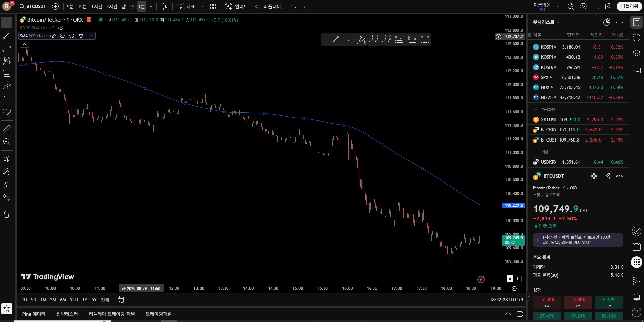Select the trend line tool in left sidebar
Screen dimensions: 644x322
(x=7, y=35)
